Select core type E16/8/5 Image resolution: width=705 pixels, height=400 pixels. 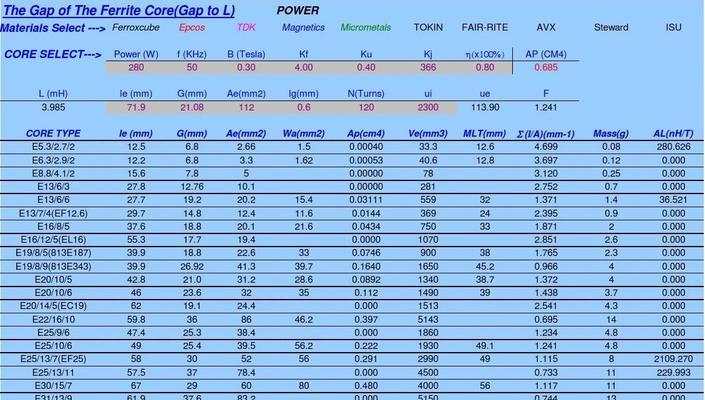click(x=53, y=227)
